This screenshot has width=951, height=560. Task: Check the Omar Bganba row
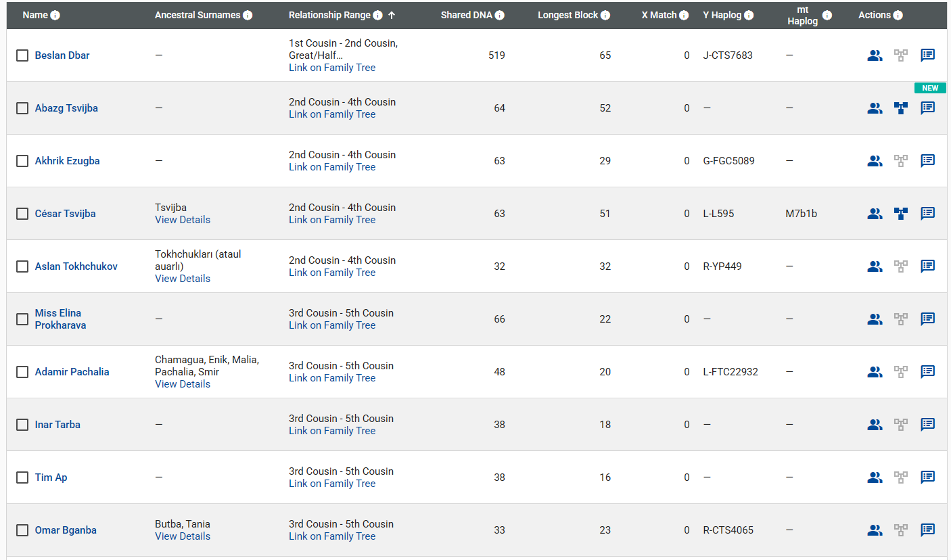click(x=22, y=530)
